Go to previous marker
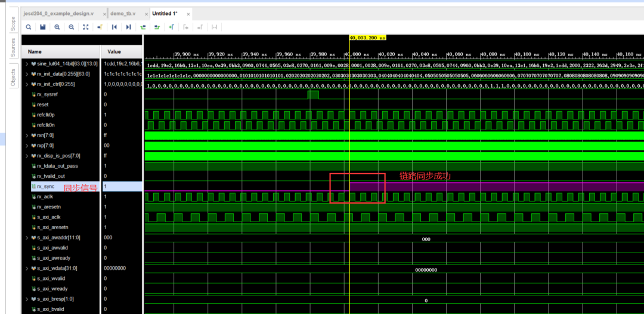The image size is (644, 314). (185, 27)
